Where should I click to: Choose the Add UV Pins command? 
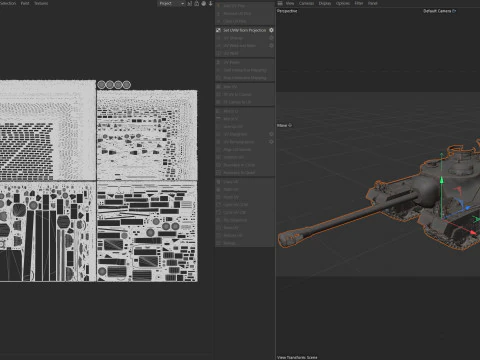tap(245, 6)
